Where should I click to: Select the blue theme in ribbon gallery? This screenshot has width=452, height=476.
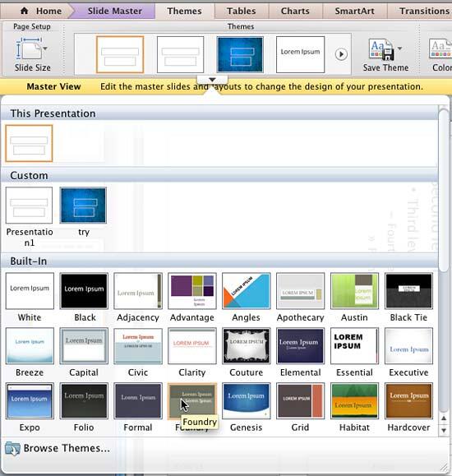point(240,54)
